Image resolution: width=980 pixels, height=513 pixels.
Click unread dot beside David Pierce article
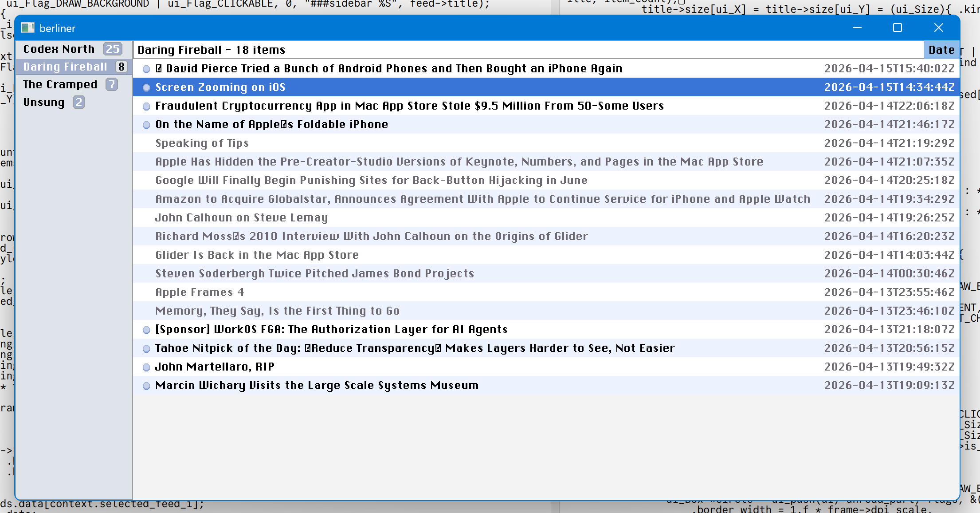[146, 69]
